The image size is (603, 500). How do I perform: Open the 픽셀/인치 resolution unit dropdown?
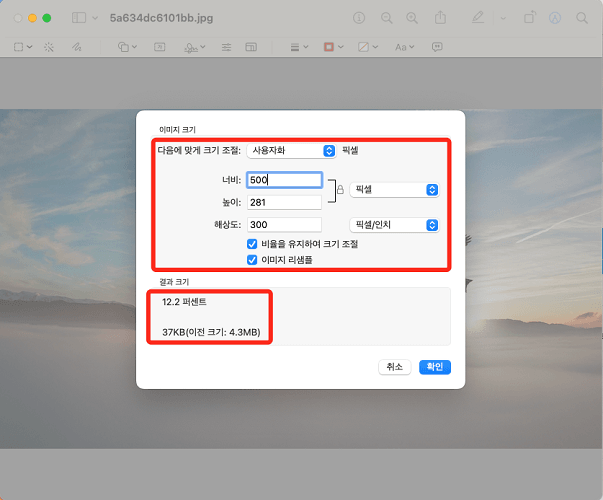(394, 225)
